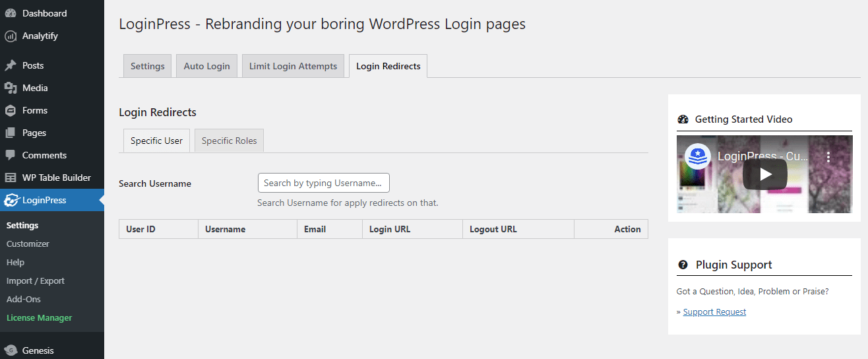This screenshot has height=359, width=868.
Task: Click the Genesis icon in sidebar
Action: point(11,350)
